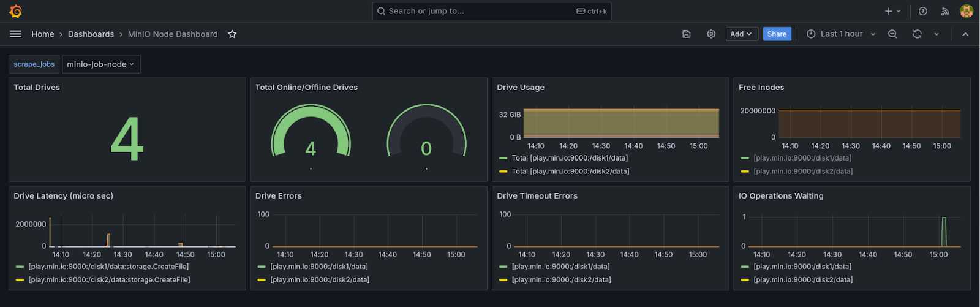The width and height of the screenshot is (980, 307).
Task: Toggle Total disk1 series in Drive Usage legend
Action: [x=569, y=158]
